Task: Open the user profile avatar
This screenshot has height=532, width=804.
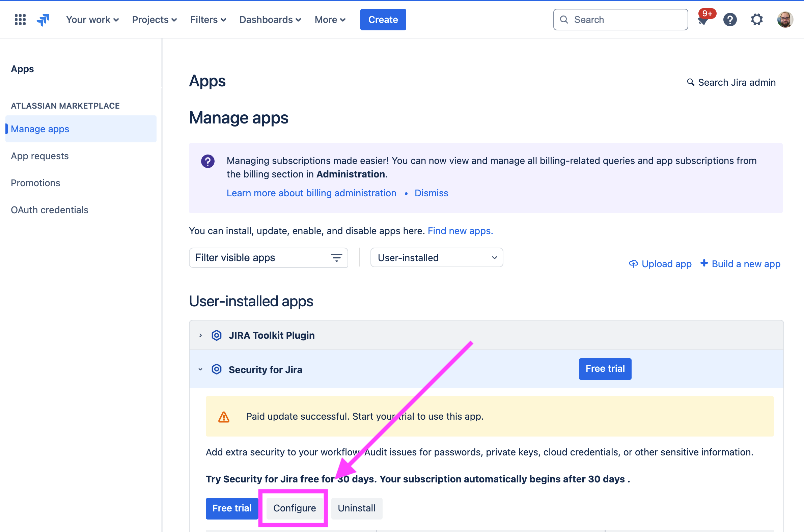Action: (785, 20)
